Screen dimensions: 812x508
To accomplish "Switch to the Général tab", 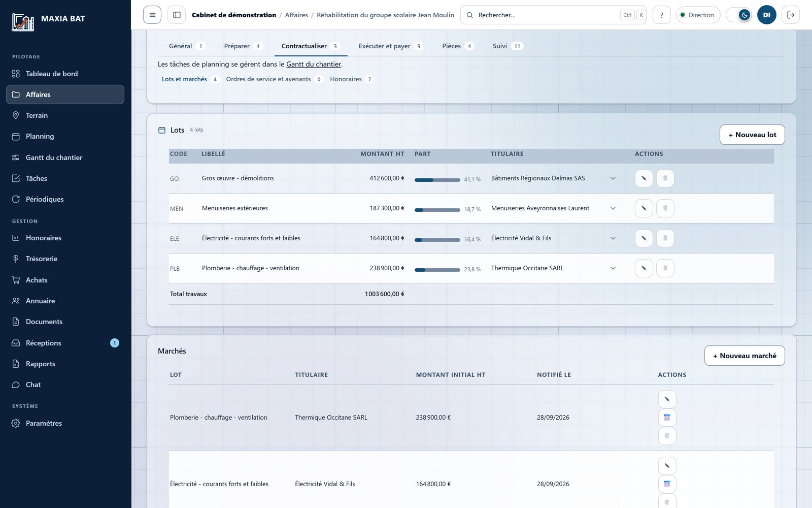I will click(x=186, y=46).
